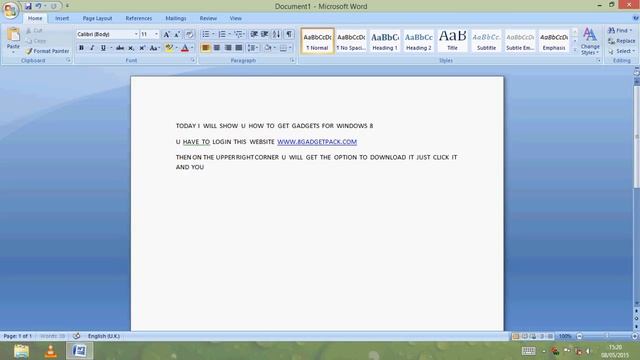This screenshot has height=360, width=640.
Task: Click the volume speaker tray icon
Action: pos(589,351)
